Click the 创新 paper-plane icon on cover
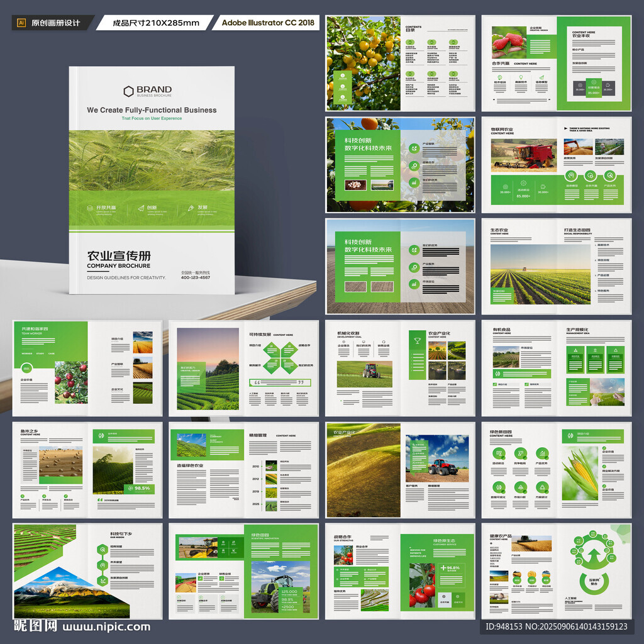 142,208
